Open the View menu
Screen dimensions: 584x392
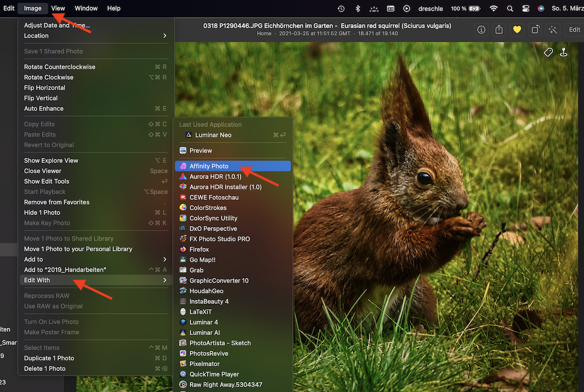pos(58,8)
